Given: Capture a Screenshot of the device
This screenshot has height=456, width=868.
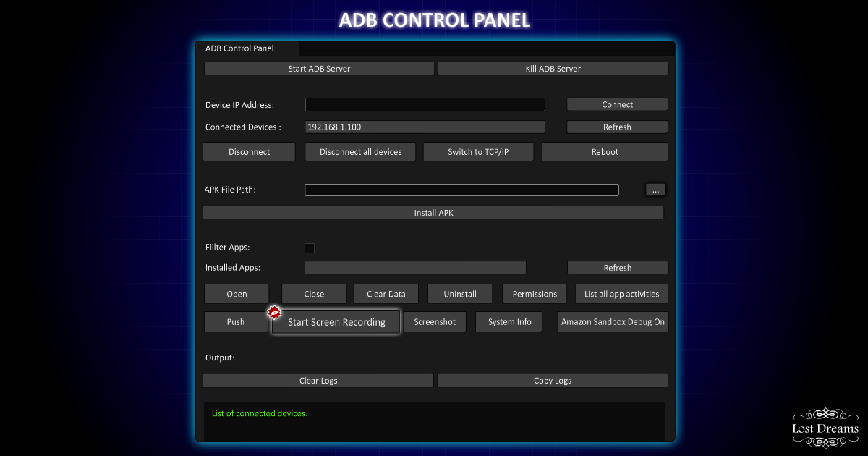Looking at the screenshot, I should tap(435, 321).
